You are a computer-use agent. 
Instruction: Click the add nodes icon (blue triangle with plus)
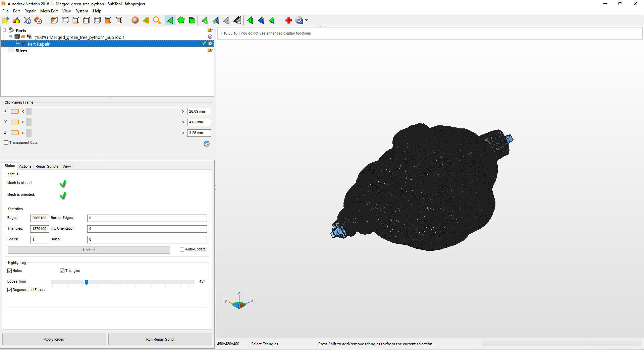coord(216,20)
